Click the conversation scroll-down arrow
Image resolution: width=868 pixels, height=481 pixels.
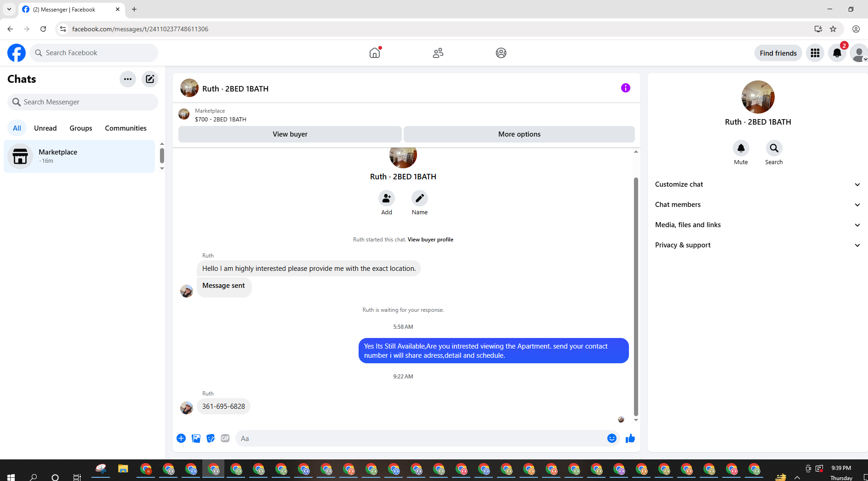click(x=636, y=420)
